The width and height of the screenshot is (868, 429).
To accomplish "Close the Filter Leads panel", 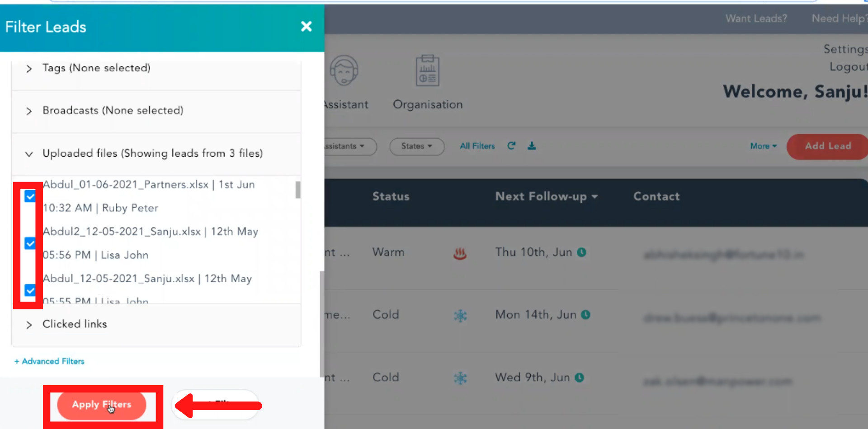I will [306, 27].
